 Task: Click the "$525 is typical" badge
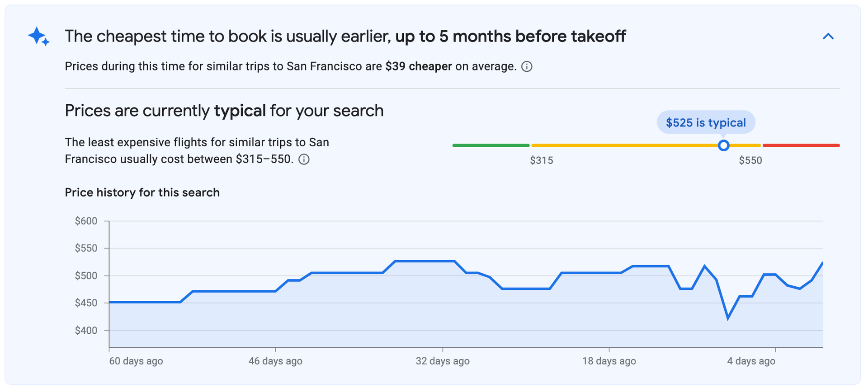705,122
